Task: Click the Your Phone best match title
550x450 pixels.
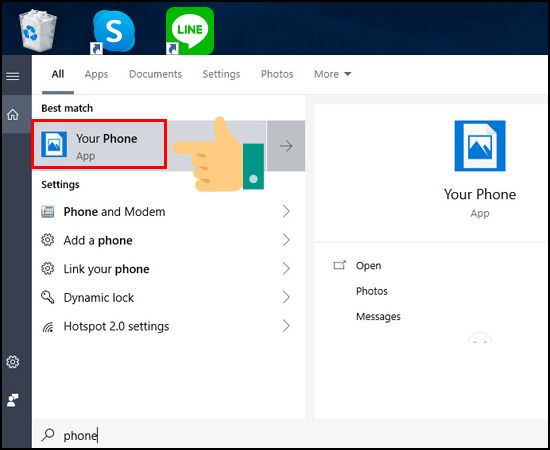Action: coord(107,139)
